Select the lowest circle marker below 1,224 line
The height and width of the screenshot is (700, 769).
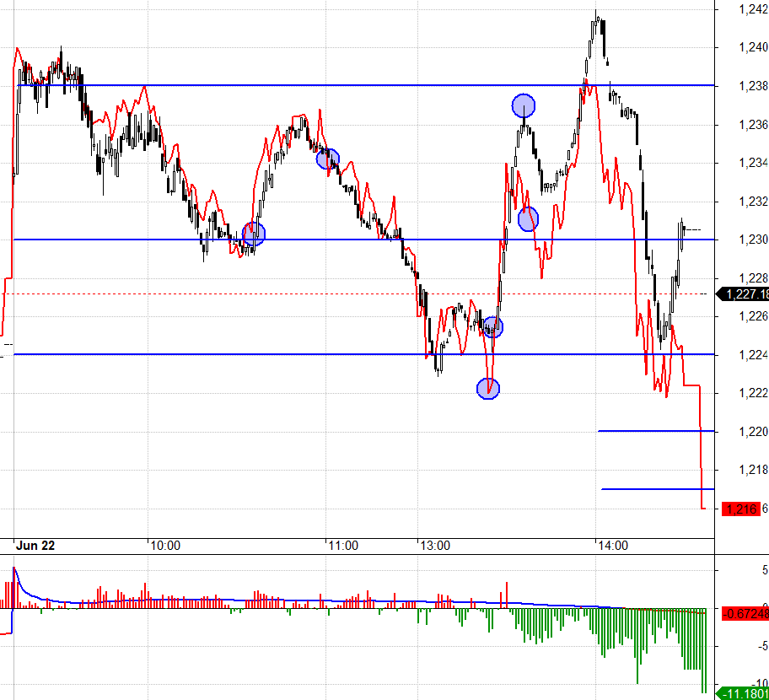pyautogui.click(x=488, y=388)
